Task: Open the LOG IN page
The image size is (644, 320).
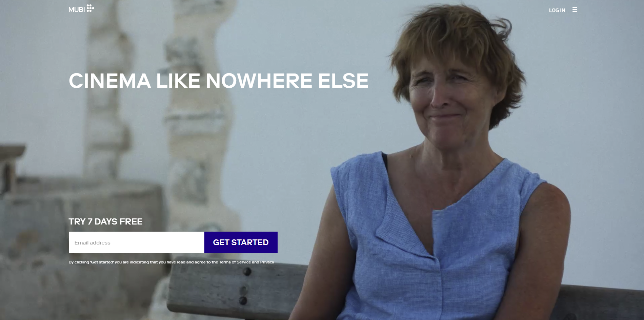Action: [557, 10]
